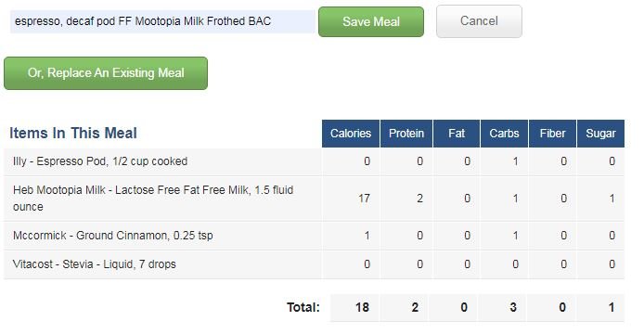The height and width of the screenshot is (334, 644).
Task: Click the Items In This Meal heading
Action: coord(73,133)
